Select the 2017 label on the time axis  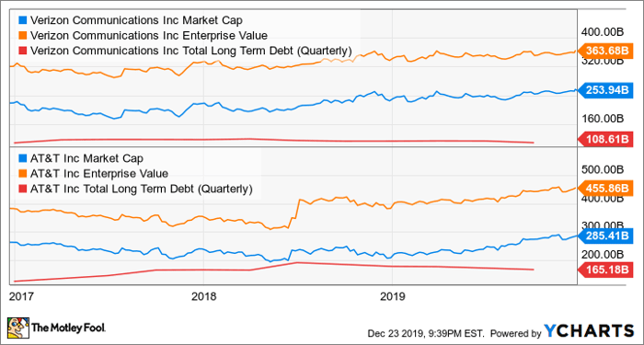(19, 296)
